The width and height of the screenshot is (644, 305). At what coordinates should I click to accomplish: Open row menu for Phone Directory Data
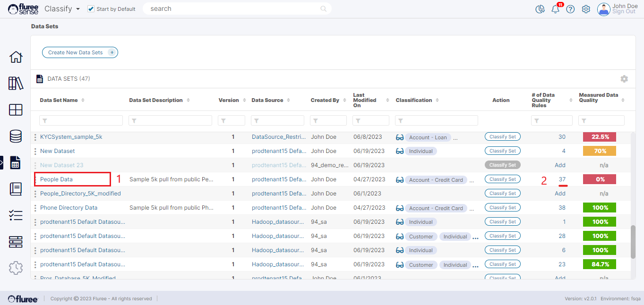(35, 208)
